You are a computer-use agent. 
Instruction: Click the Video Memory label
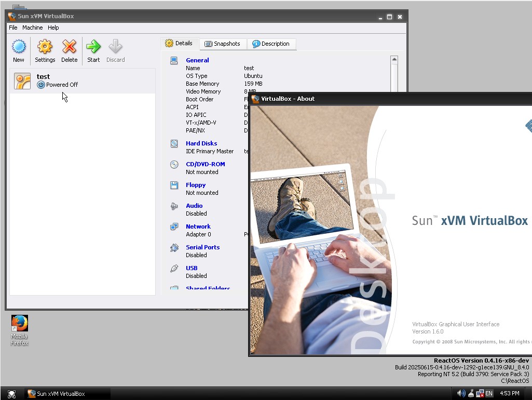point(203,91)
